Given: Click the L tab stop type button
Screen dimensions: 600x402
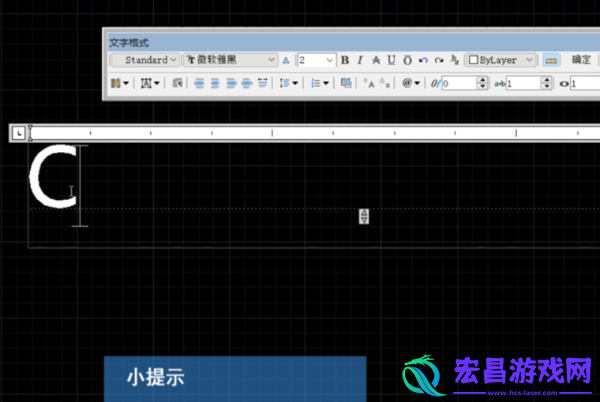Looking at the screenshot, I should point(18,133).
